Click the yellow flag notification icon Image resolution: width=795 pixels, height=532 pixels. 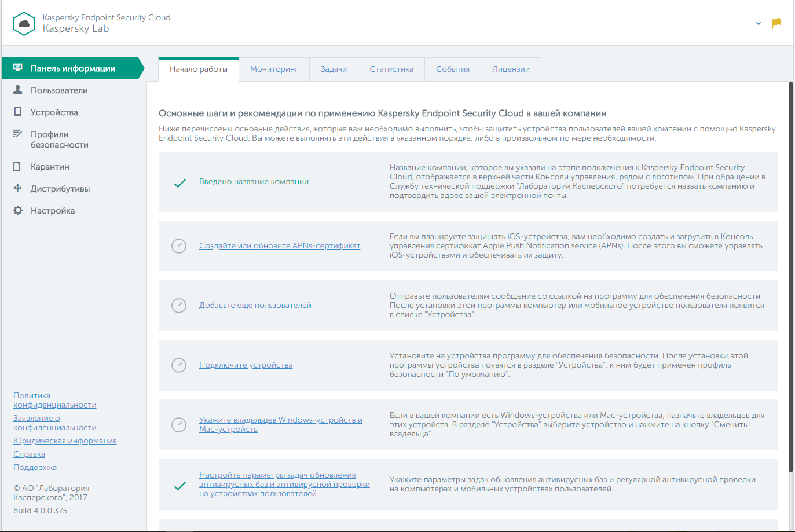pos(776,23)
